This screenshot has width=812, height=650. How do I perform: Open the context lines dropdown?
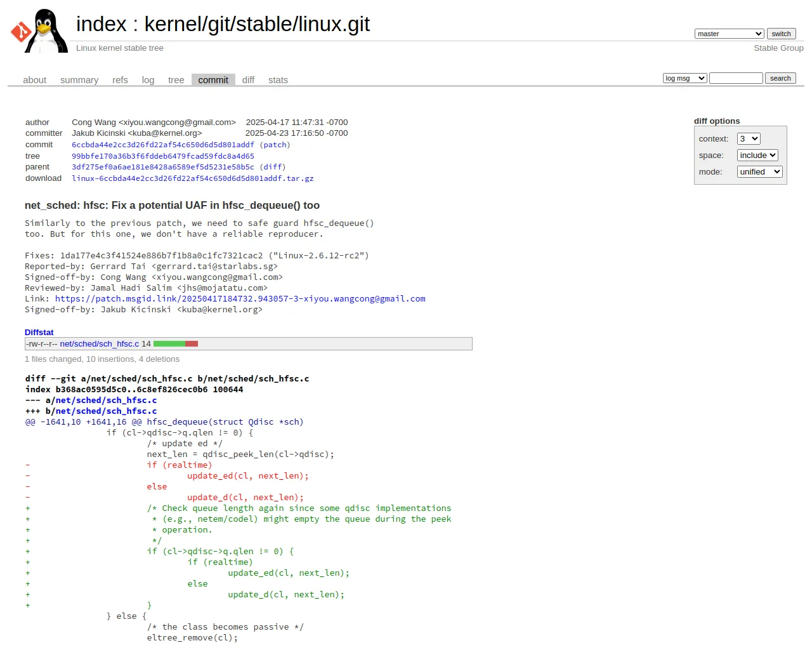click(749, 139)
